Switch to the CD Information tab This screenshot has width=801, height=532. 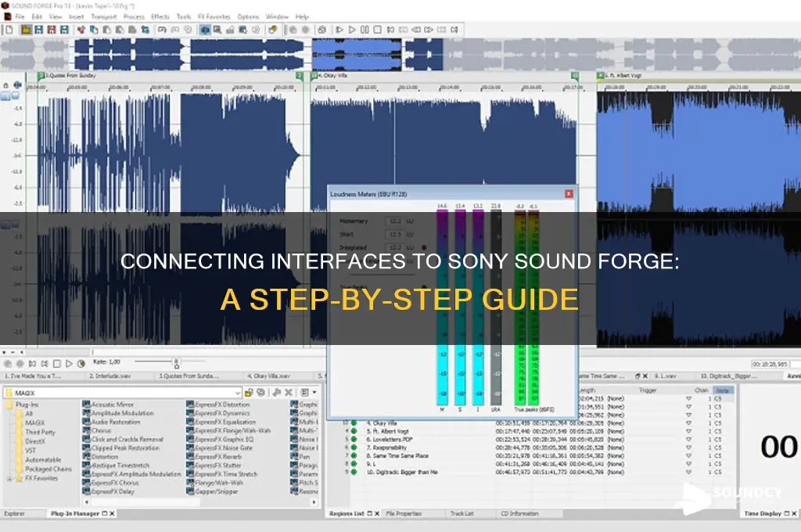pyautogui.click(x=519, y=513)
